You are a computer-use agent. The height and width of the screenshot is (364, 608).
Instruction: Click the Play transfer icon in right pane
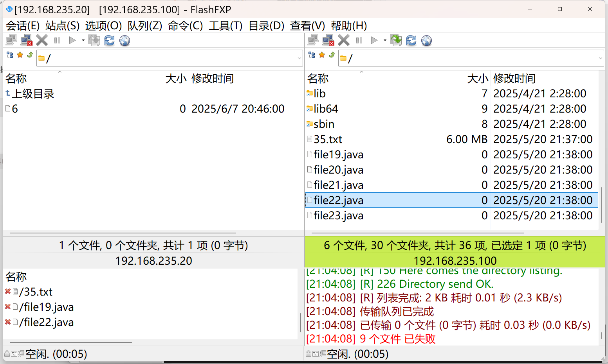click(374, 40)
